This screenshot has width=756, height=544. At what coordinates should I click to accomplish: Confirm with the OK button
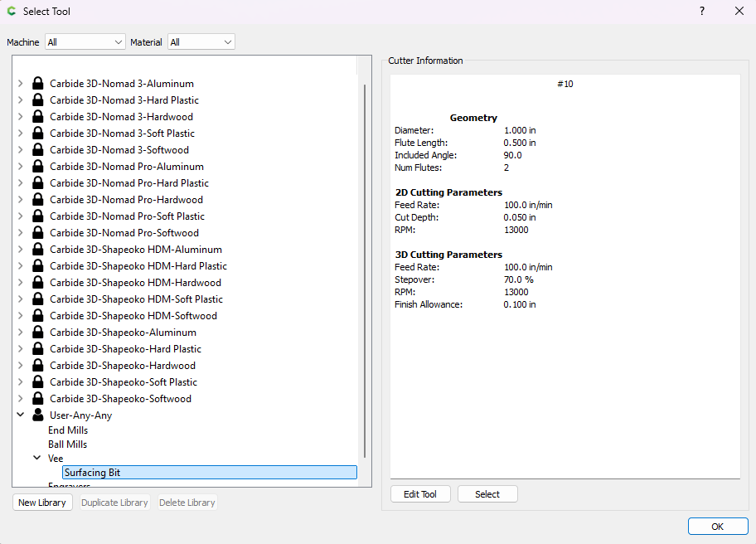[x=717, y=527]
